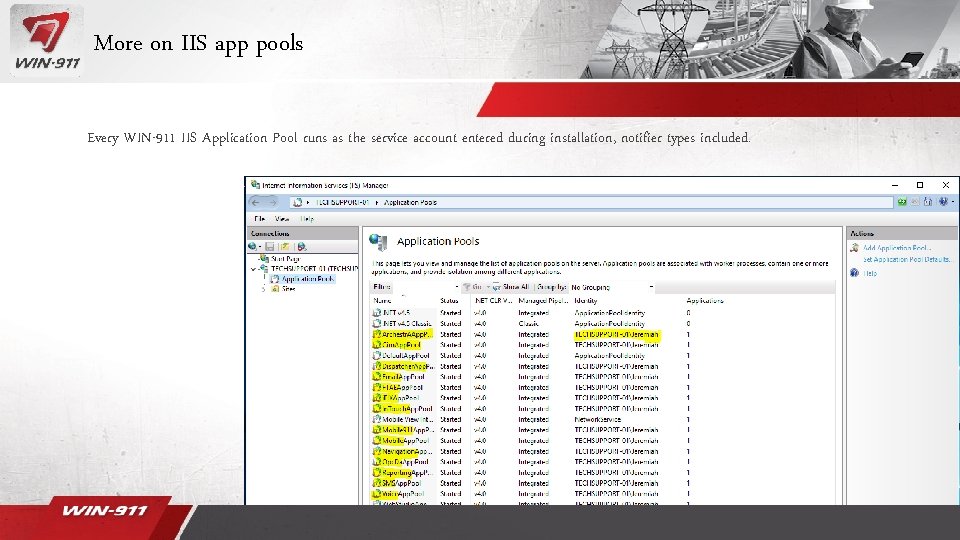This screenshot has height=540, width=960.
Task: Click inside the Filter input field
Action: pos(424,287)
